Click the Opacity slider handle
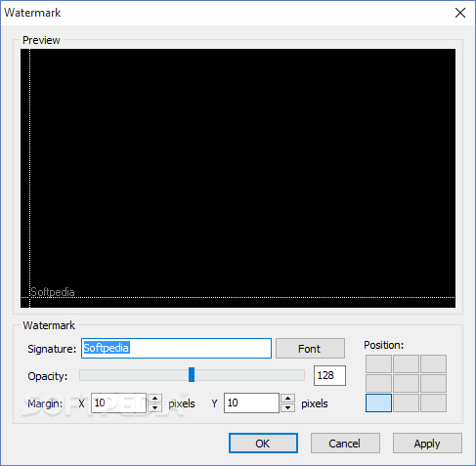Viewport: 476px width, 466px height. pyautogui.click(x=192, y=375)
